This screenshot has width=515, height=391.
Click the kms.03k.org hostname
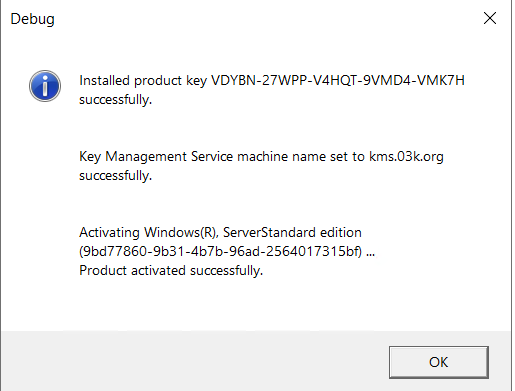[406, 157]
